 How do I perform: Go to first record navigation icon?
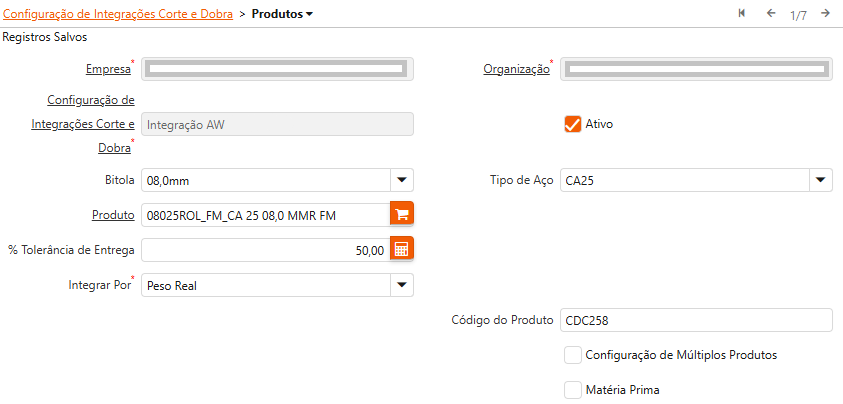click(x=742, y=14)
